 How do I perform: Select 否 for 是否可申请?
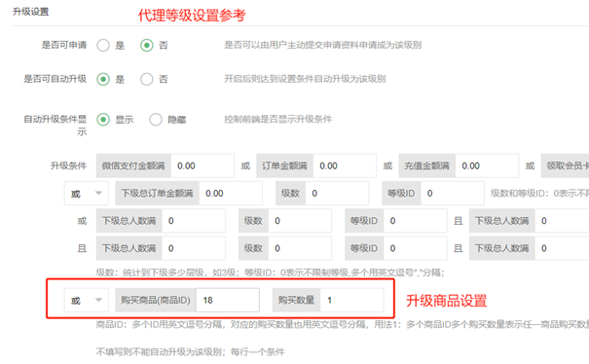coord(146,46)
